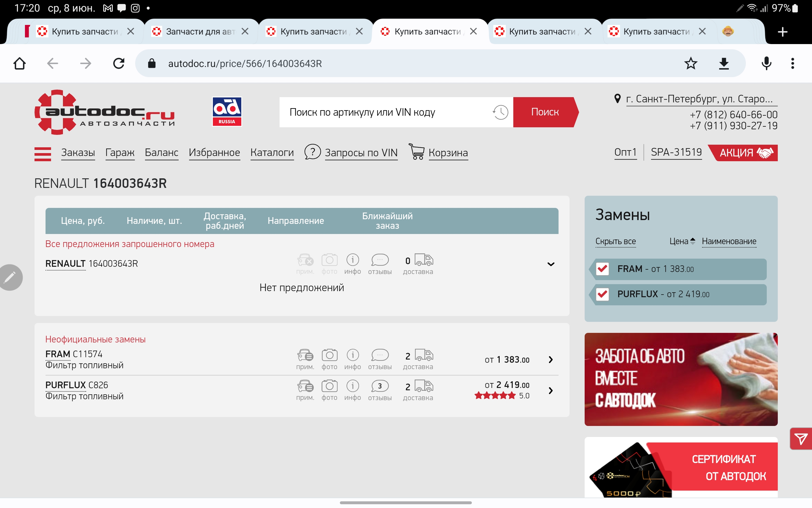The width and height of the screenshot is (812, 508).
Task: Open the Опт1 link
Action: click(x=626, y=152)
